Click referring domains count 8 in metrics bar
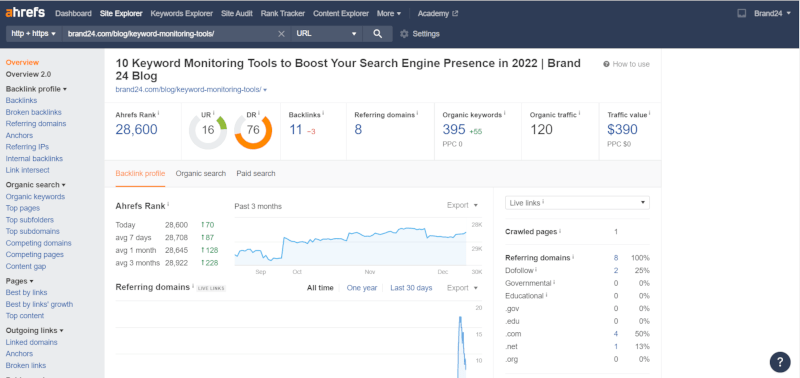This screenshot has height=378, width=800. (358, 130)
